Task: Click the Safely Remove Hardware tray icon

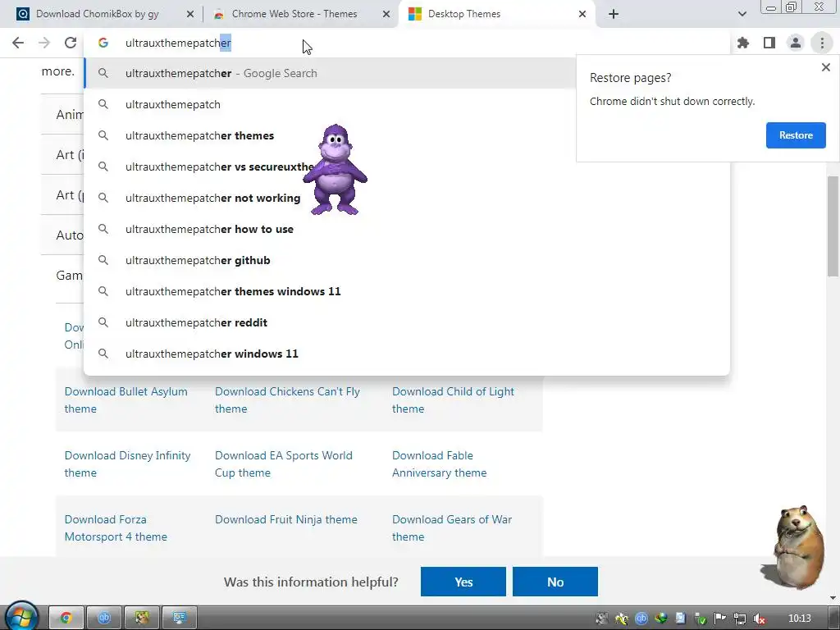Action: tap(701, 619)
